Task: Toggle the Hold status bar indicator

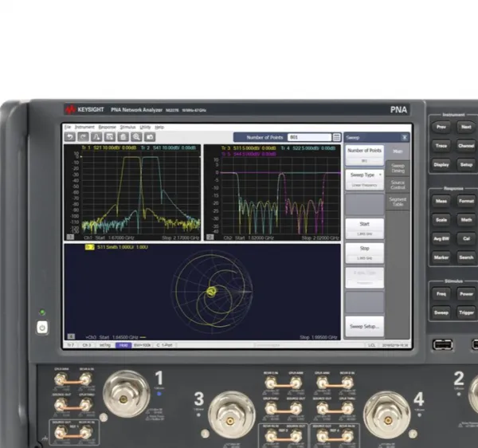Action: (123, 345)
